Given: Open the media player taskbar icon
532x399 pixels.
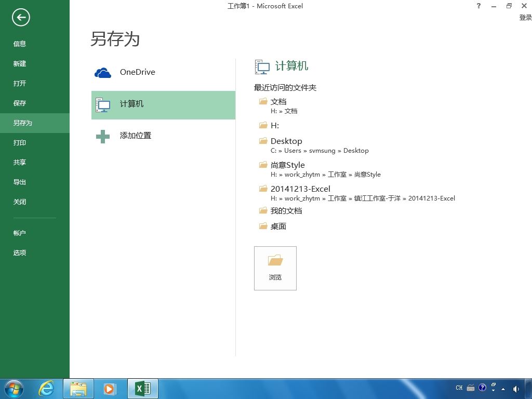Looking at the screenshot, I should [x=110, y=389].
